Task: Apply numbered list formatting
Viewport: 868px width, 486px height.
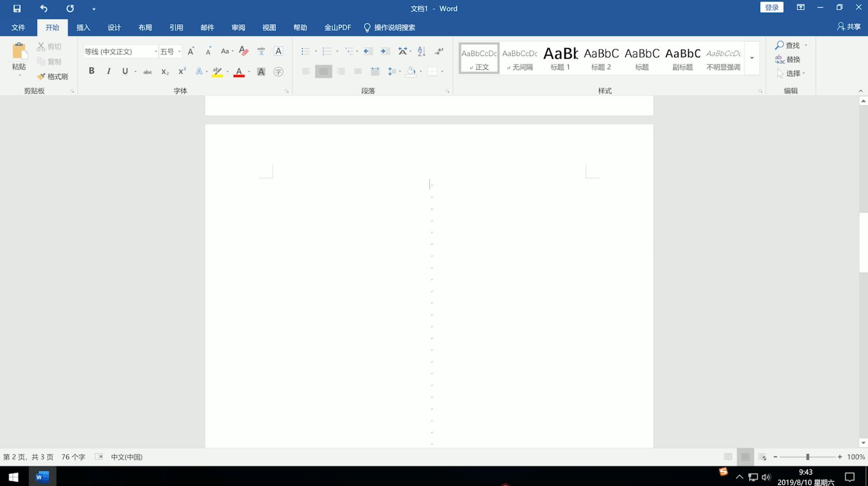Action: coord(327,51)
